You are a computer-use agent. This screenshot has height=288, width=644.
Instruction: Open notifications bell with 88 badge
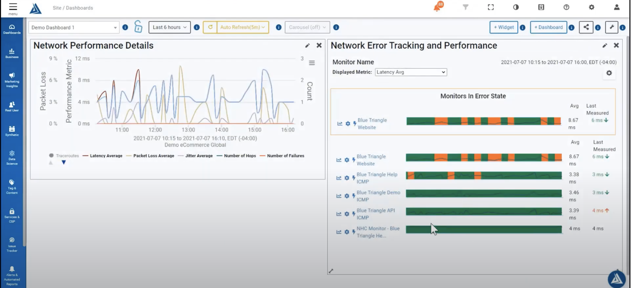[x=438, y=7]
